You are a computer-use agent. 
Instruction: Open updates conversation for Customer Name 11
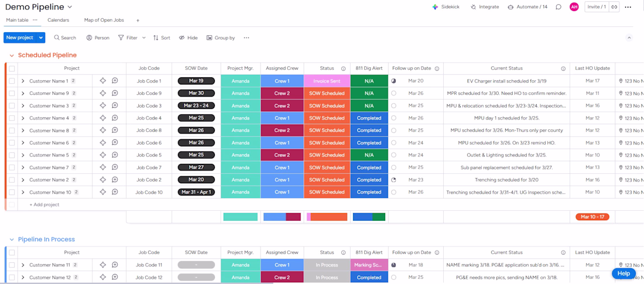pyautogui.click(x=115, y=265)
